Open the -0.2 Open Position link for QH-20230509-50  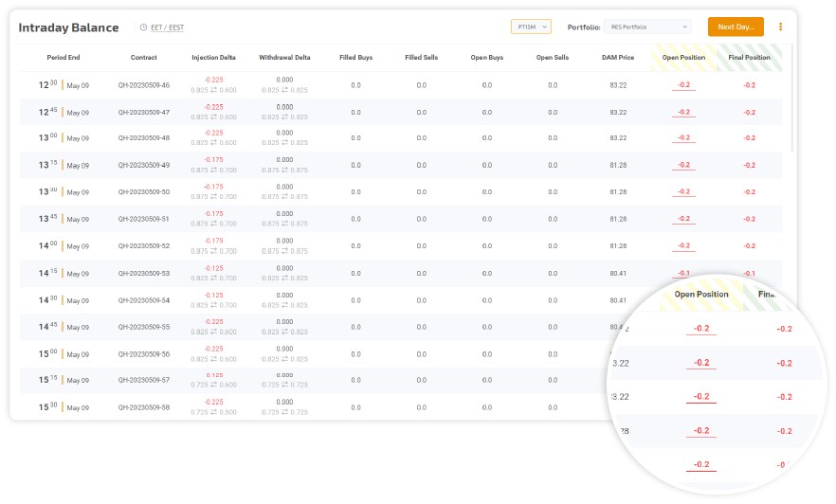tap(683, 191)
